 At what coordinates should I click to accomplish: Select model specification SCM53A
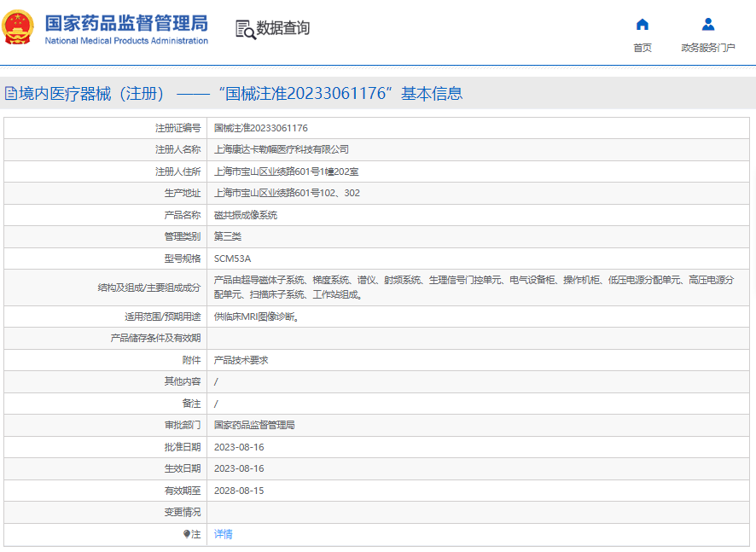point(232,259)
